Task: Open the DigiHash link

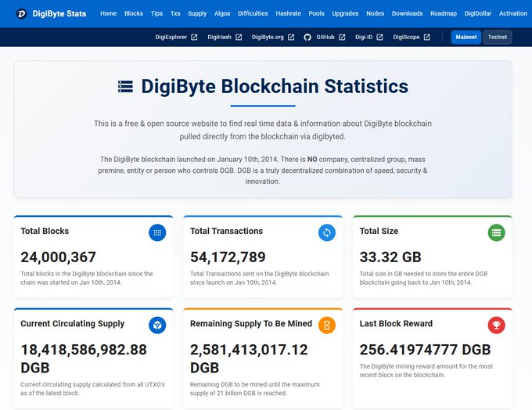Action: tap(220, 37)
